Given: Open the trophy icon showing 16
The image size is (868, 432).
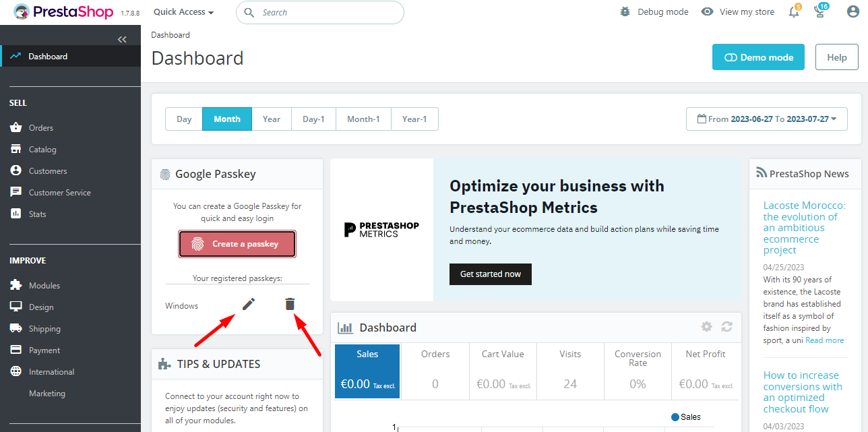Looking at the screenshot, I should tap(819, 11).
